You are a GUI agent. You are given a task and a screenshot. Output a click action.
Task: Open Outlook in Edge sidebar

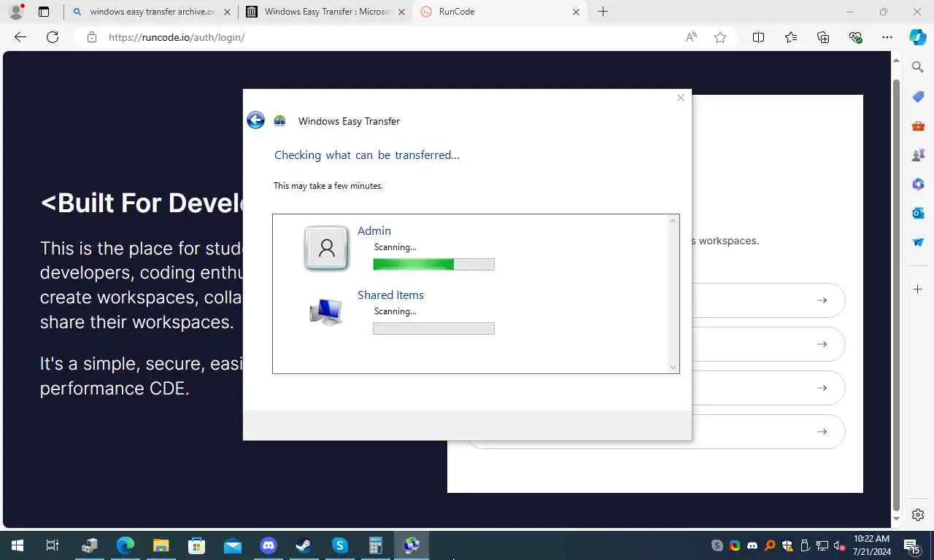(x=918, y=213)
